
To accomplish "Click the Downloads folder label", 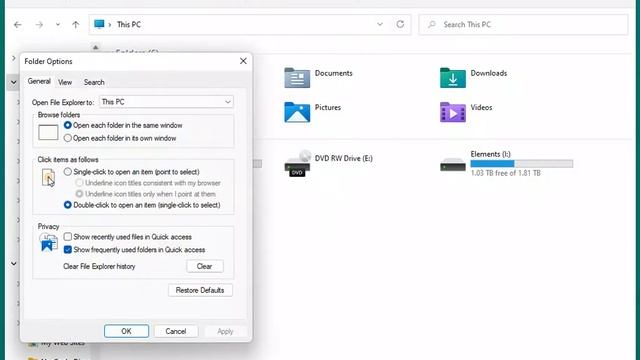I will (489, 73).
